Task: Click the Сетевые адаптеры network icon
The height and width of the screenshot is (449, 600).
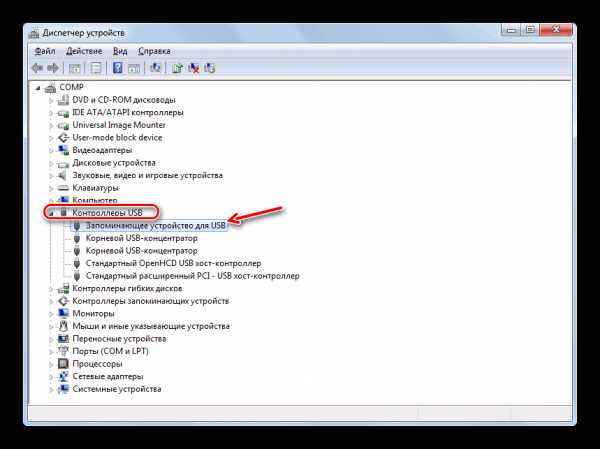Action: (63, 376)
